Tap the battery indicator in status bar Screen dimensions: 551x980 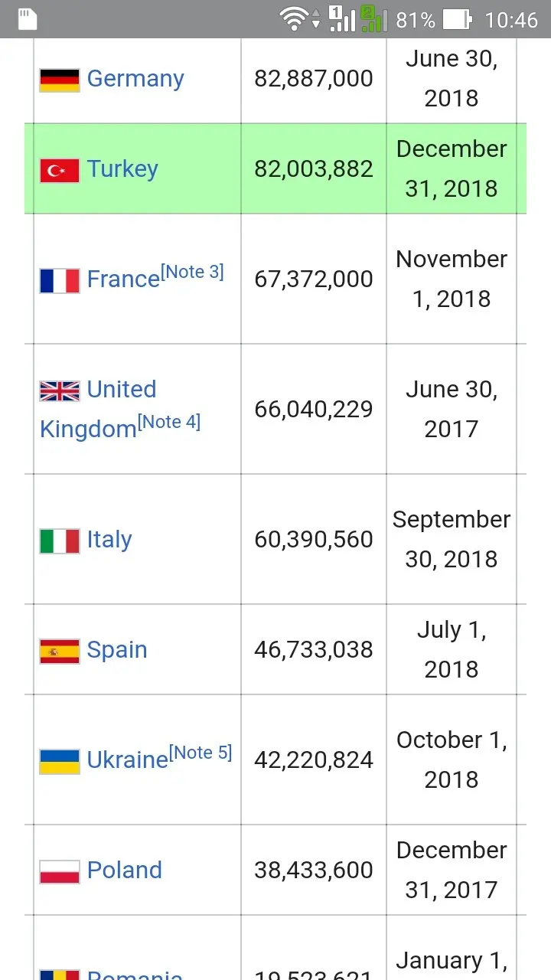point(458,19)
